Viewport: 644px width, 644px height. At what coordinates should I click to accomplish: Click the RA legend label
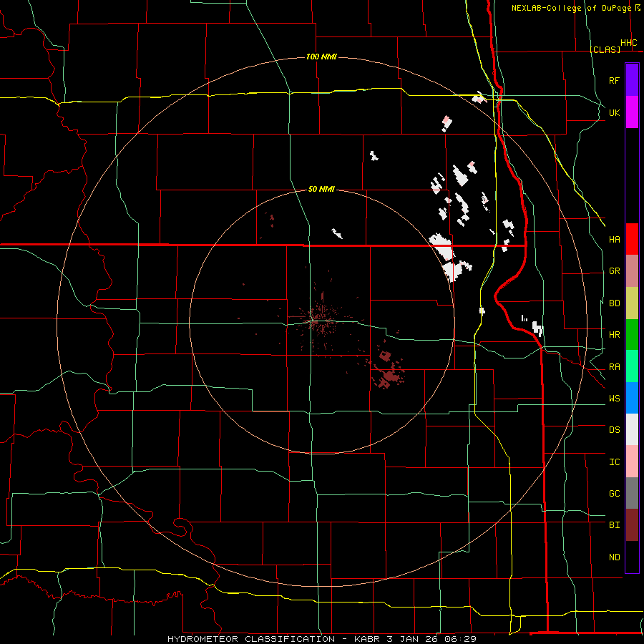tap(614, 367)
